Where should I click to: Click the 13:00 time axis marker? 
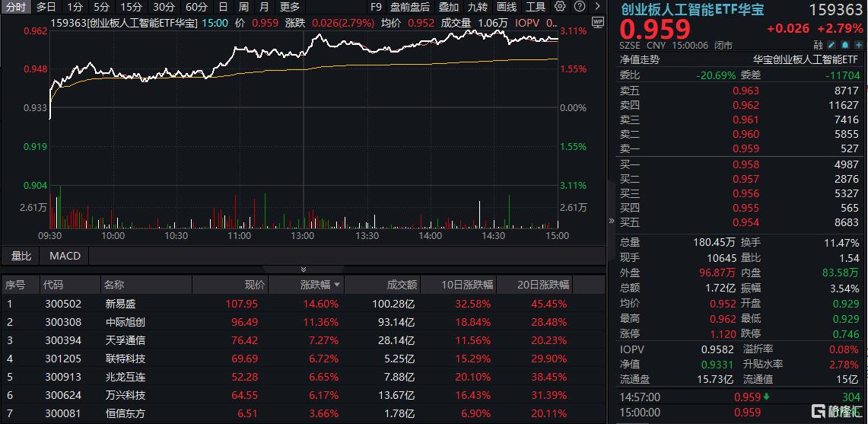(303, 235)
